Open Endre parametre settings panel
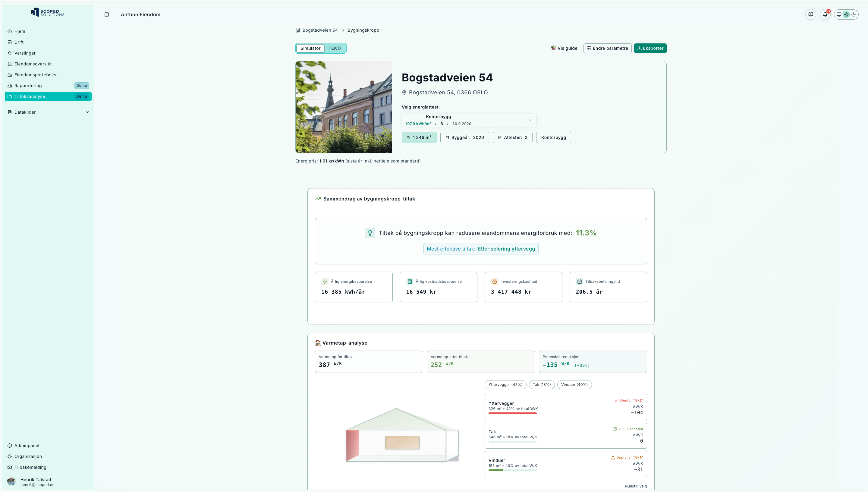The width and height of the screenshot is (868, 492). (x=607, y=48)
